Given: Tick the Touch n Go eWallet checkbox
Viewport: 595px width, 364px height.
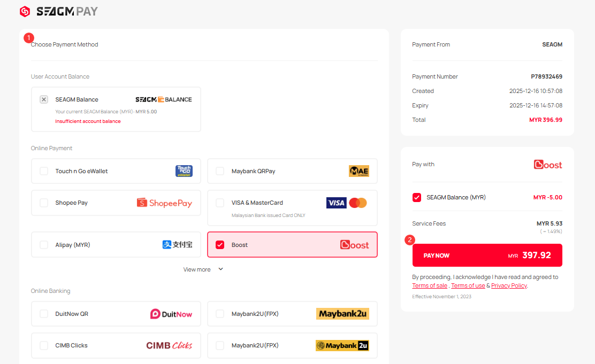Looking at the screenshot, I should coord(44,171).
